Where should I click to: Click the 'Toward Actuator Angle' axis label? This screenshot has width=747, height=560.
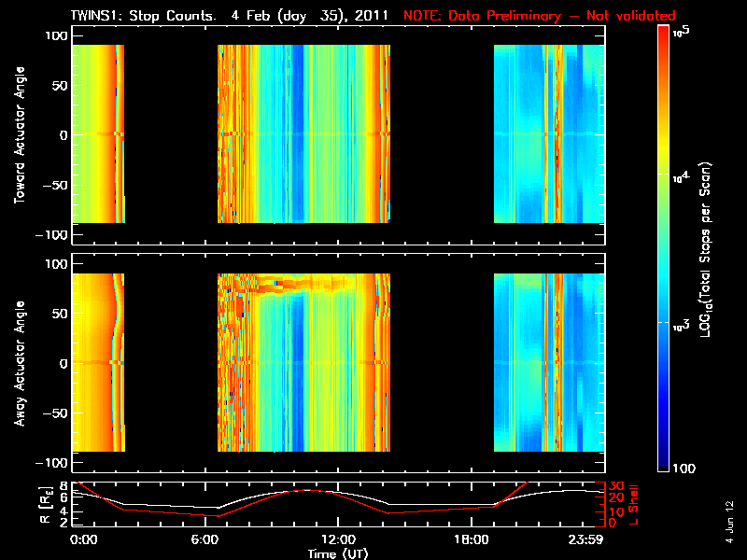tap(20, 134)
